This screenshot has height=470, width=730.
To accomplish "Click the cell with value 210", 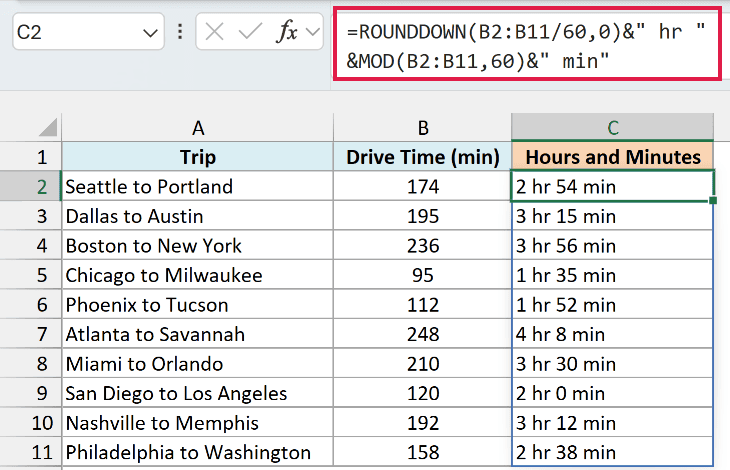I will coord(423,364).
